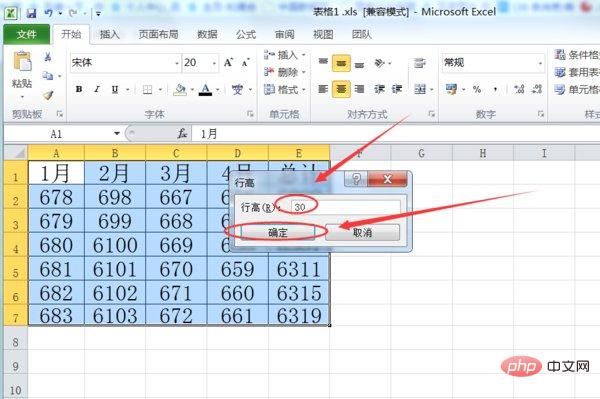This screenshot has width=600, height=399.
Task: Open font color picker arrow
Action: 218,90
